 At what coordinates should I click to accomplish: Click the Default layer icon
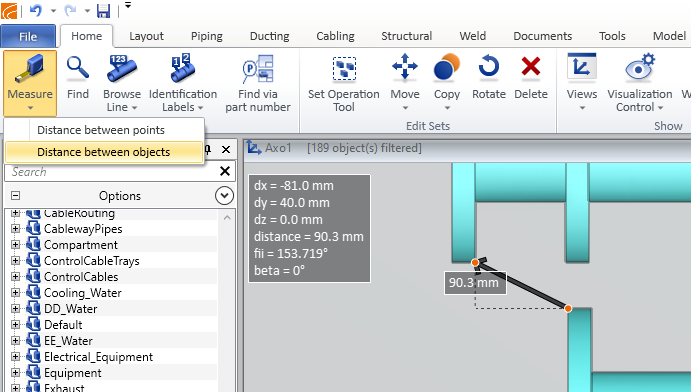click(x=33, y=325)
